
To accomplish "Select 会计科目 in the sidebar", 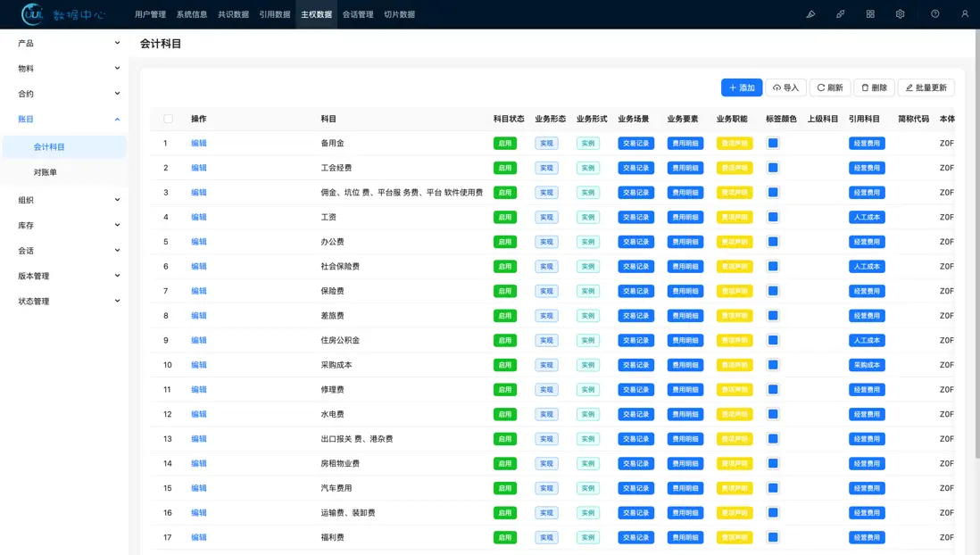I will (x=64, y=147).
